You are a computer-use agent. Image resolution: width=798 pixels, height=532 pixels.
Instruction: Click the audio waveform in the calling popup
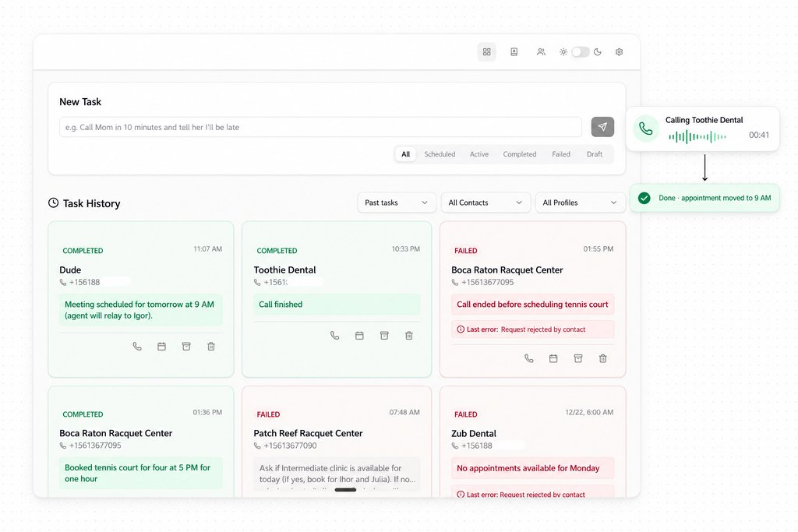(x=697, y=136)
